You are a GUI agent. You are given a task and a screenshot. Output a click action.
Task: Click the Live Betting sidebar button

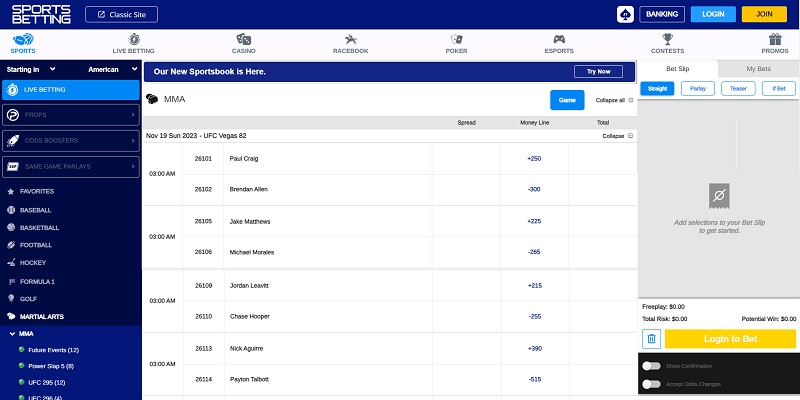point(71,90)
